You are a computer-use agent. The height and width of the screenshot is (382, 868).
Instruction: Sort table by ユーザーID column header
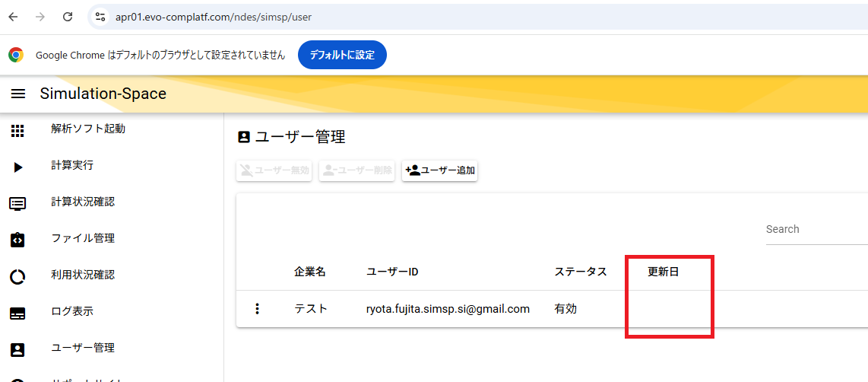(x=392, y=272)
